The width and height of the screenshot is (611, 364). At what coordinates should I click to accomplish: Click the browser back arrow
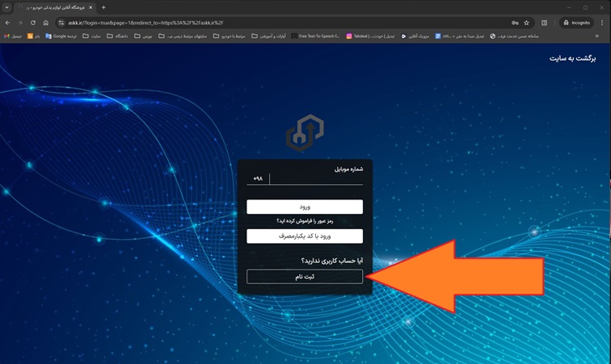click(x=8, y=23)
